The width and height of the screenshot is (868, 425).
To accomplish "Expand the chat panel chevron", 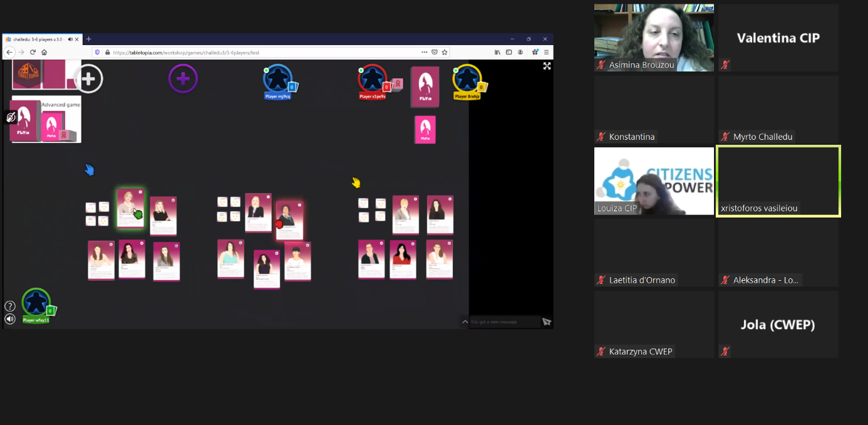I will coord(465,322).
